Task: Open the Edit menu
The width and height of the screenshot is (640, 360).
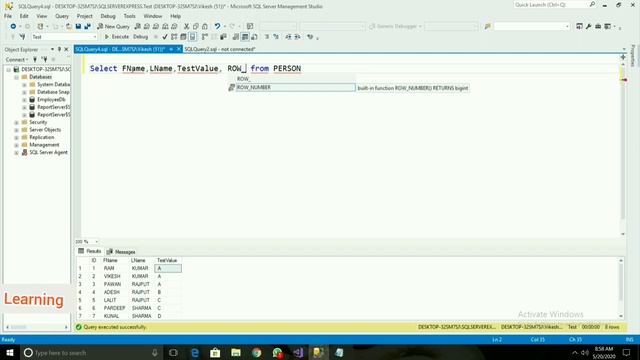Action: pyautogui.click(x=24, y=16)
